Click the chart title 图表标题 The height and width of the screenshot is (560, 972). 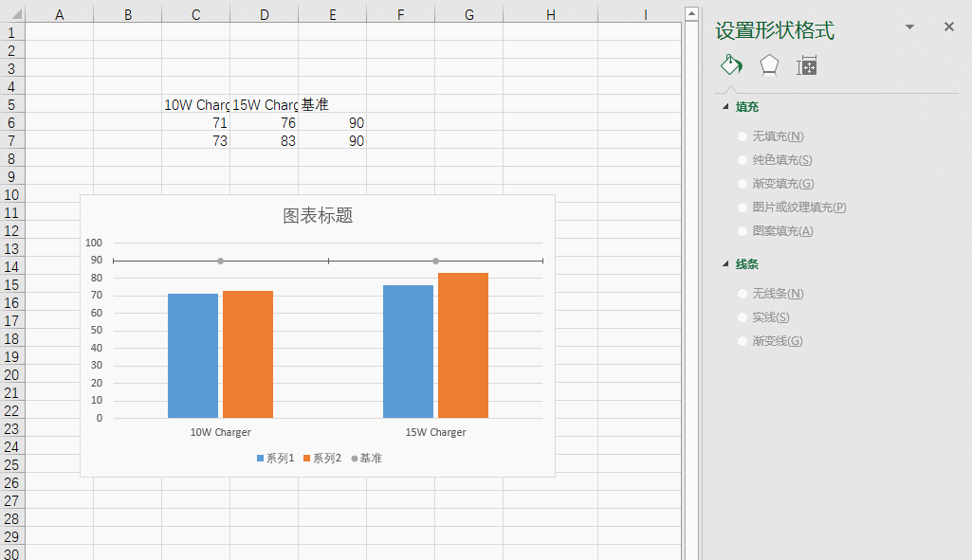pyautogui.click(x=317, y=215)
